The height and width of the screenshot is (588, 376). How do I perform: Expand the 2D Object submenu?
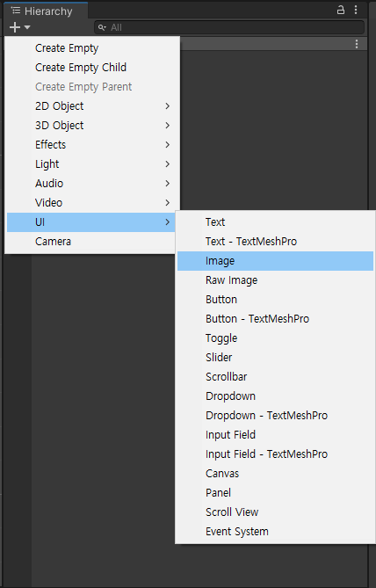point(92,106)
